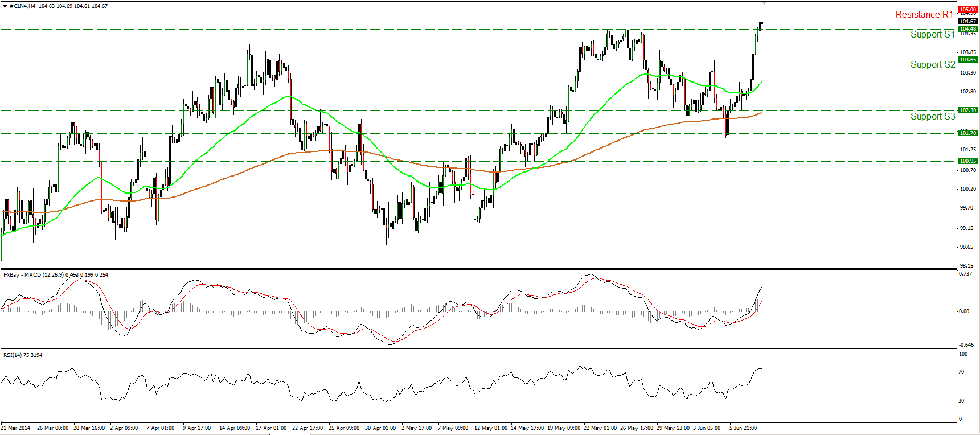Click the 98.65 value on price scale
This screenshot has width=980, height=435.
966,247
